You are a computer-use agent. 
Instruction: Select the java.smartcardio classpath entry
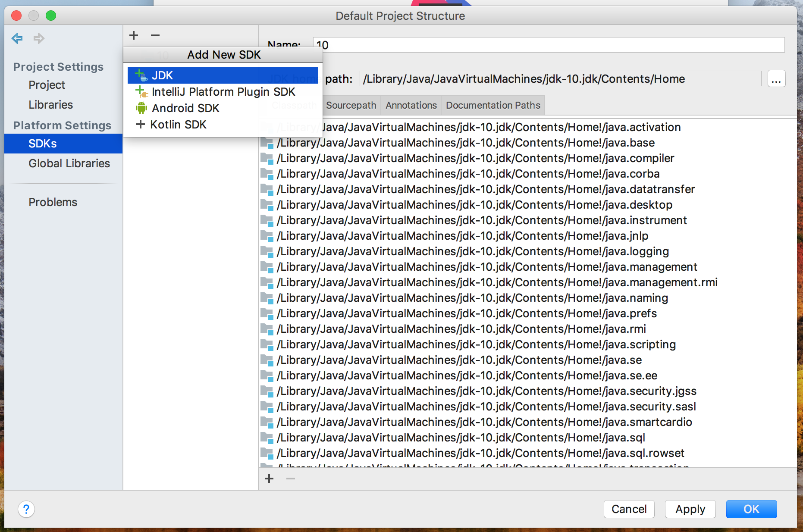pos(528,422)
